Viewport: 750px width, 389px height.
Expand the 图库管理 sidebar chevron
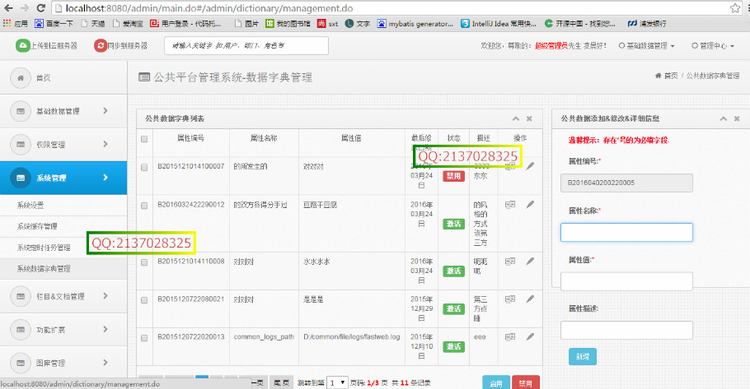(x=106, y=362)
